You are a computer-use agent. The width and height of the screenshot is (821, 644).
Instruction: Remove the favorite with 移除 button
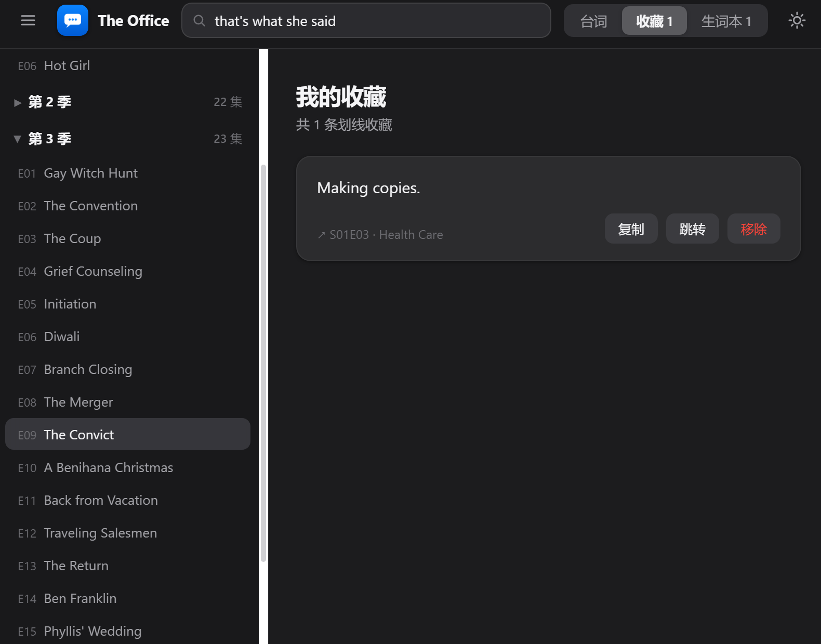click(754, 229)
